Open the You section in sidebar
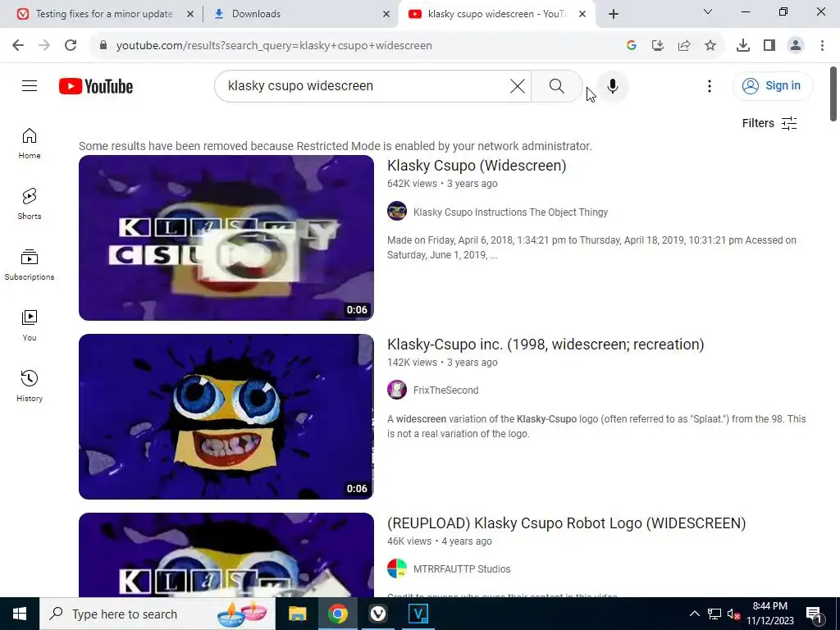This screenshot has height=630, width=840. [30, 325]
